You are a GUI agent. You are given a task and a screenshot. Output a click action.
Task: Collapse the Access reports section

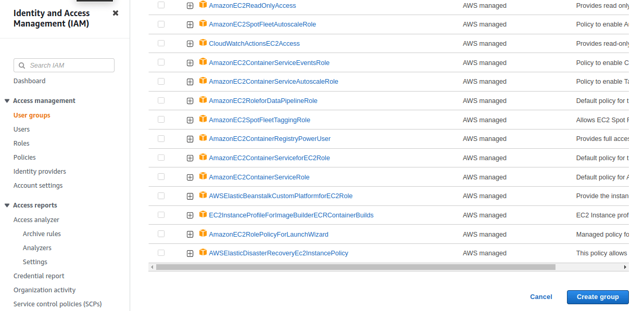point(7,205)
